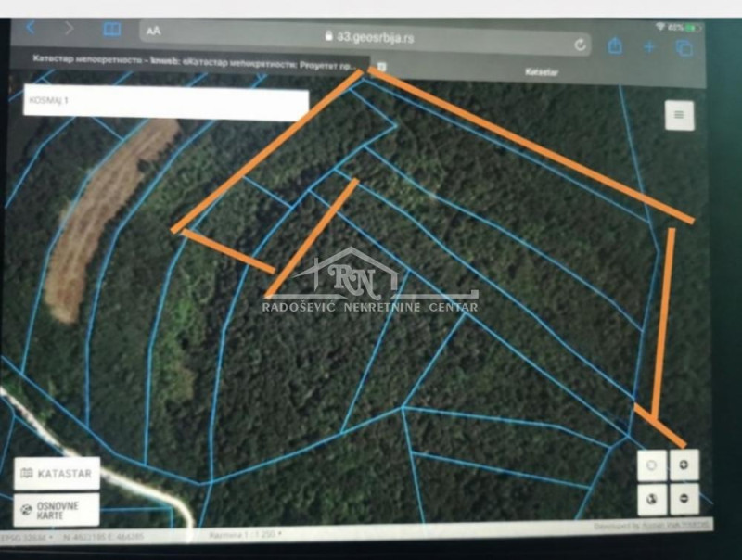Open the Safari share icon

(x=615, y=45)
